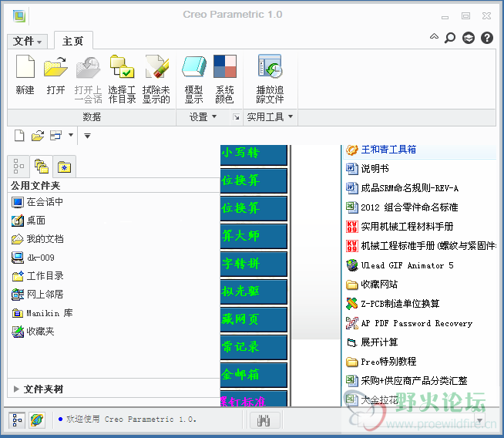504x438 pixels.
Task: Click 欢迎使用 Creo Parametric status message
Action: click(131, 419)
